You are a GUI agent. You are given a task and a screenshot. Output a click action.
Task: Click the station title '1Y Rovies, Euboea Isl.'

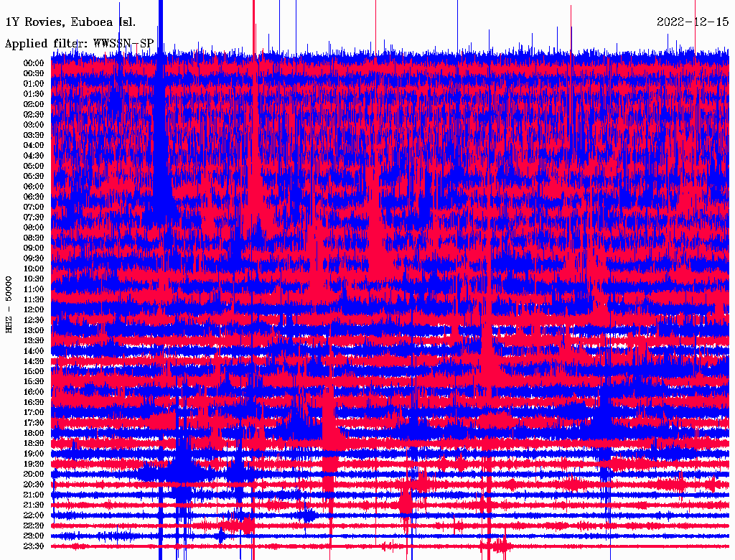pyautogui.click(x=70, y=22)
